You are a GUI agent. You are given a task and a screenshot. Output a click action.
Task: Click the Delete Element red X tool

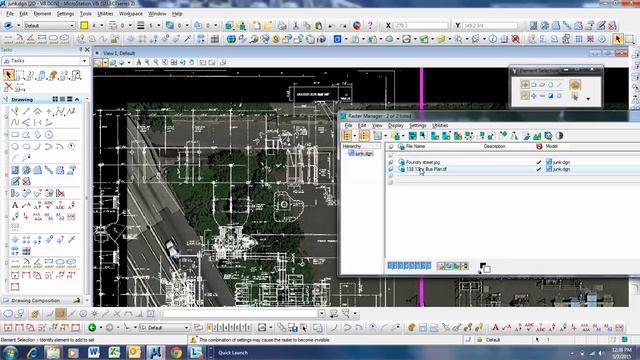point(8,87)
